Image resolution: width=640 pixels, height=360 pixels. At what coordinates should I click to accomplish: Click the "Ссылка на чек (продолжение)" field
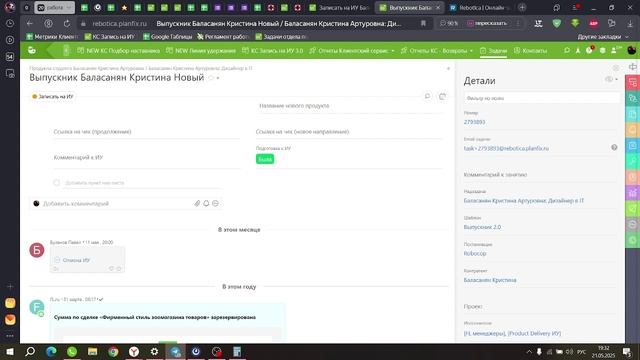point(146,131)
